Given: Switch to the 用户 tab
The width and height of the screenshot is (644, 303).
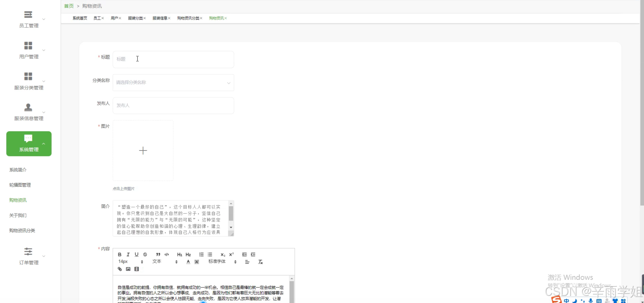Looking at the screenshot, I should pos(114,18).
